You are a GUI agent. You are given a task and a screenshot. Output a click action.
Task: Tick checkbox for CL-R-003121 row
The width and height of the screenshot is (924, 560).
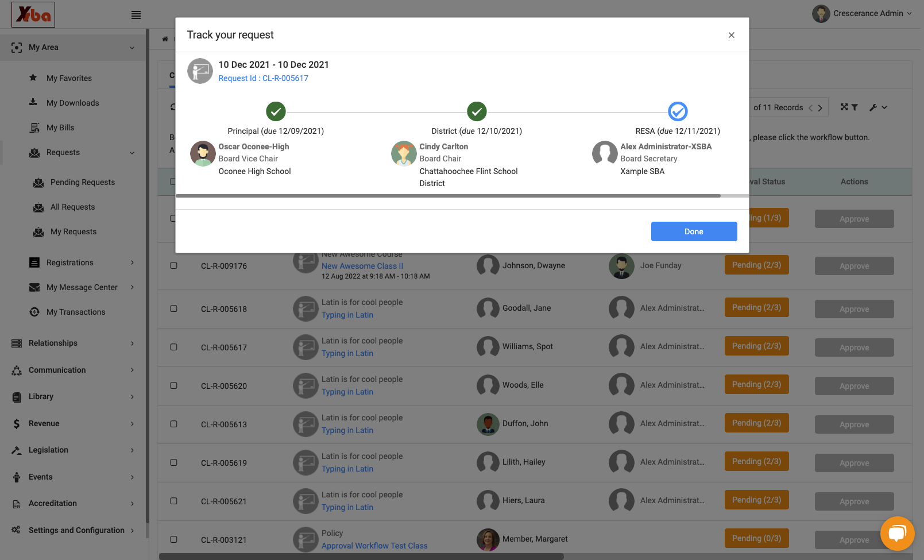pyautogui.click(x=173, y=539)
